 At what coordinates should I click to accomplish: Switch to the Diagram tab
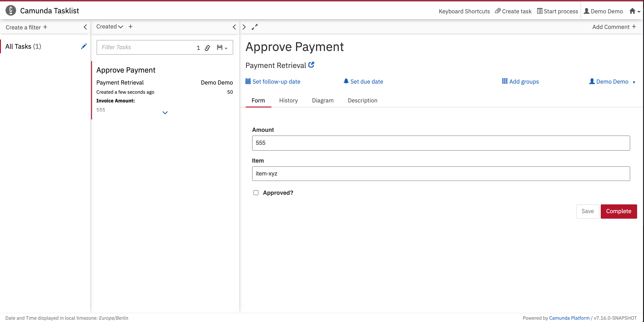click(322, 100)
